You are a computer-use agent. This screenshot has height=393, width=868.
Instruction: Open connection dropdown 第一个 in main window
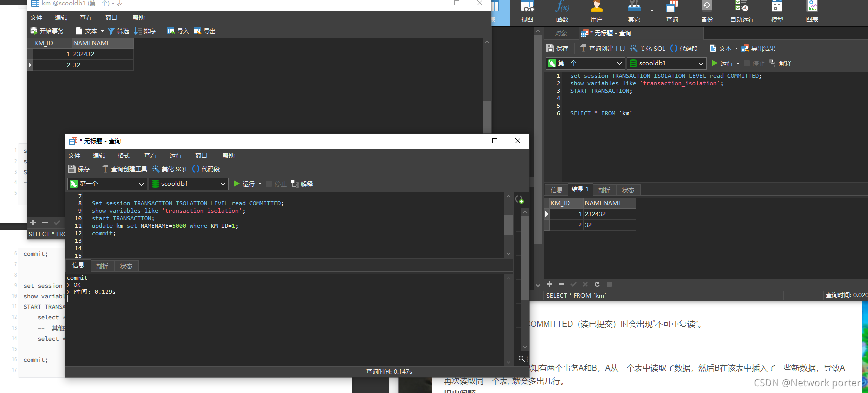coord(585,63)
